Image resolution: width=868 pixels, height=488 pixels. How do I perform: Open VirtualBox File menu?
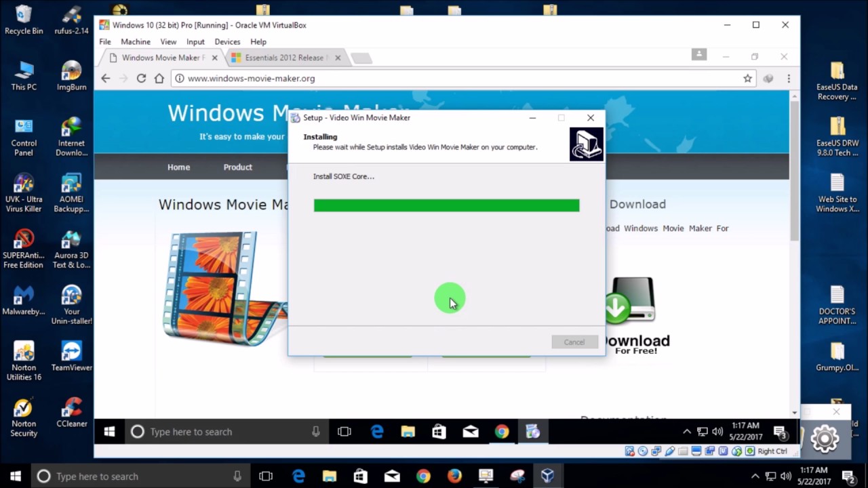[105, 41]
